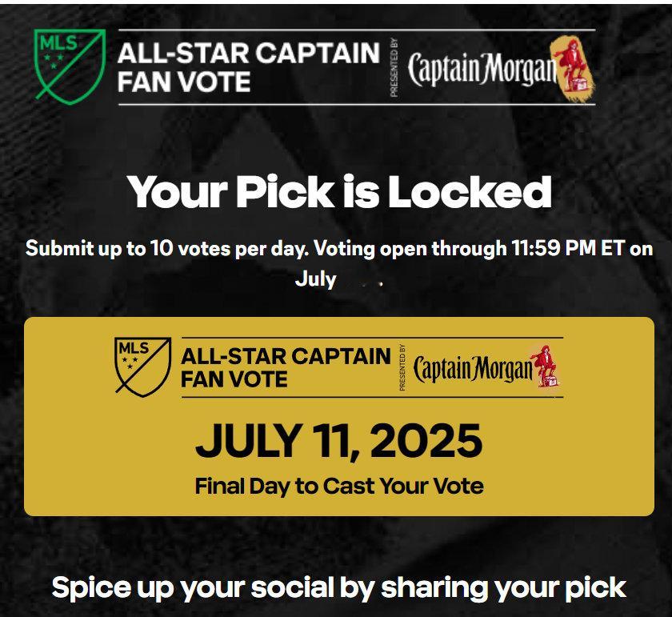
Task: Select the JULY 11, 2025 date text
Action: pyautogui.click(x=339, y=442)
